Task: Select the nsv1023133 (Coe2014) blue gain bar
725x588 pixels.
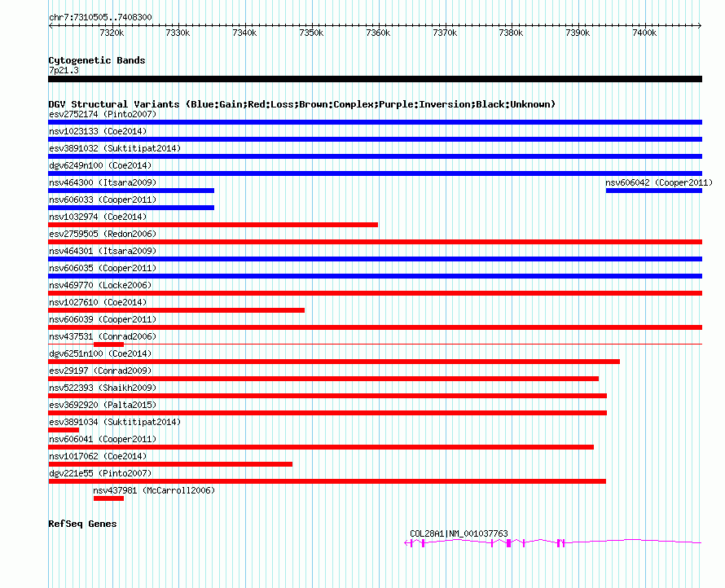Action: coord(375,139)
